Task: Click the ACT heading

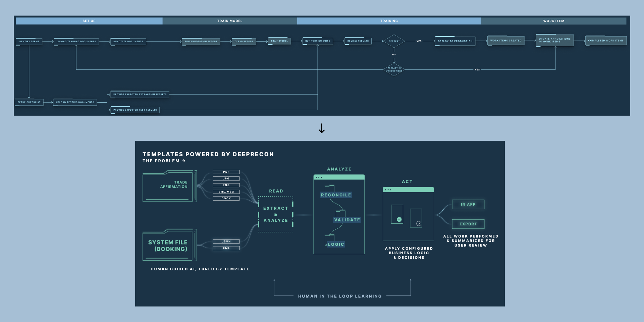Action: pos(407,182)
